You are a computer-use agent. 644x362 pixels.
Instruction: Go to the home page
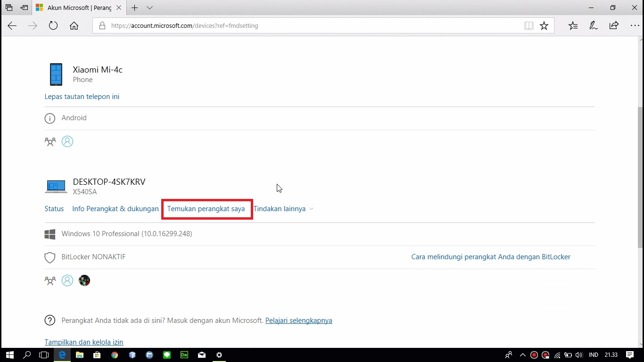point(74,26)
